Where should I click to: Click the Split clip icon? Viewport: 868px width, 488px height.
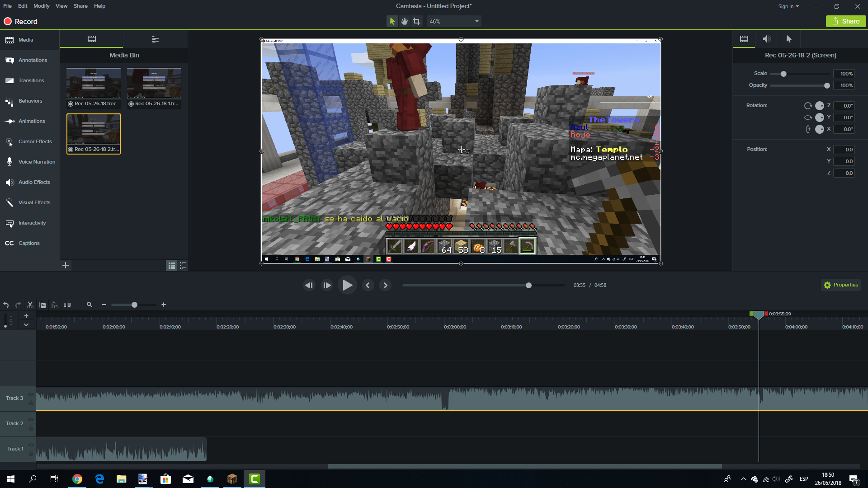[x=67, y=305]
